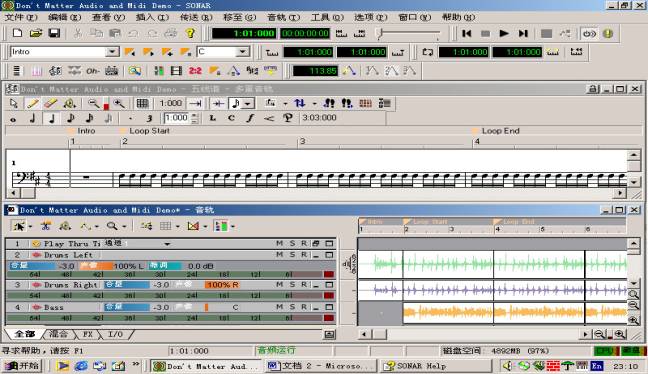
Task: Expand track 1 input dropdown arrow
Action: (167, 244)
